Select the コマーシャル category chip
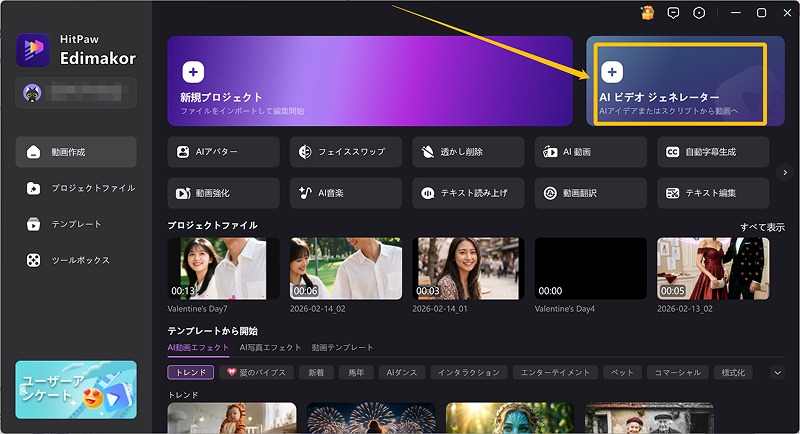Screen dimensions: 800x434 pos(678,373)
